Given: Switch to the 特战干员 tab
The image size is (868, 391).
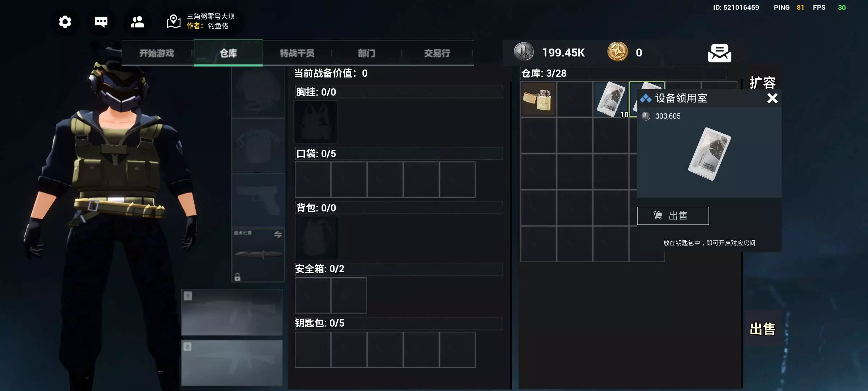Looking at the screenshot, I should (297, 53).
